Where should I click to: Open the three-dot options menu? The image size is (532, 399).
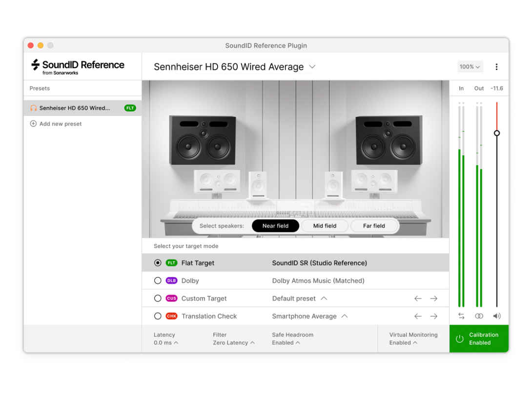[x=496, y=66]
